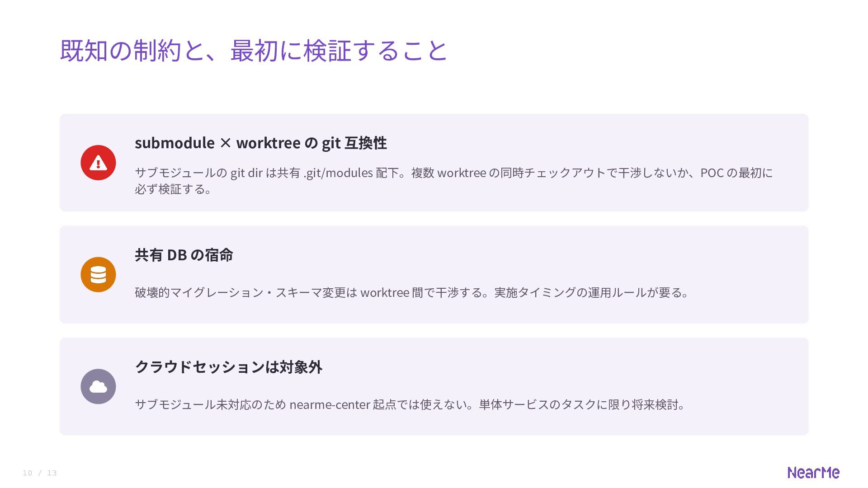Click the third card about cloud sessions

click(434, 386)
